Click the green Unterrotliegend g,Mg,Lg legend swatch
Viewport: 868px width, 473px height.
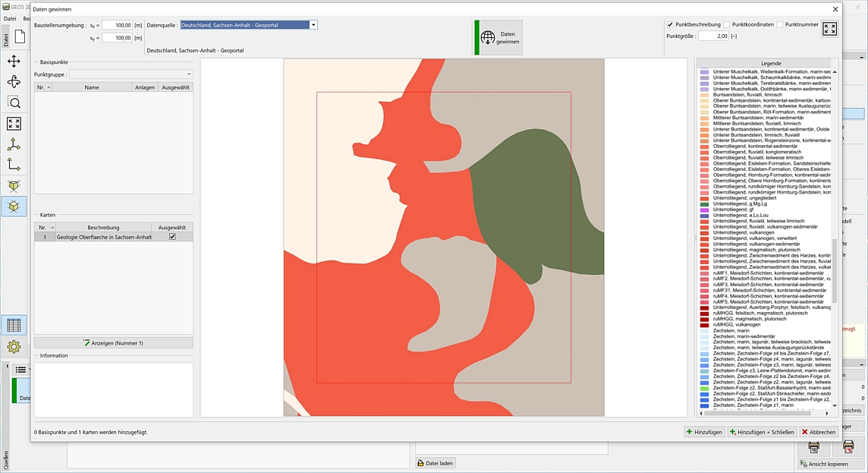pyautogui.click(x=705, y=203)
